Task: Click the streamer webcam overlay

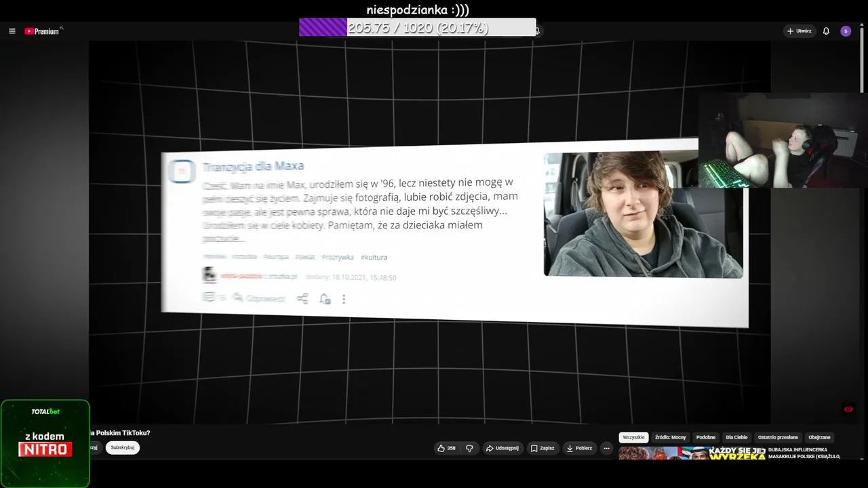Action: [783, 140]
